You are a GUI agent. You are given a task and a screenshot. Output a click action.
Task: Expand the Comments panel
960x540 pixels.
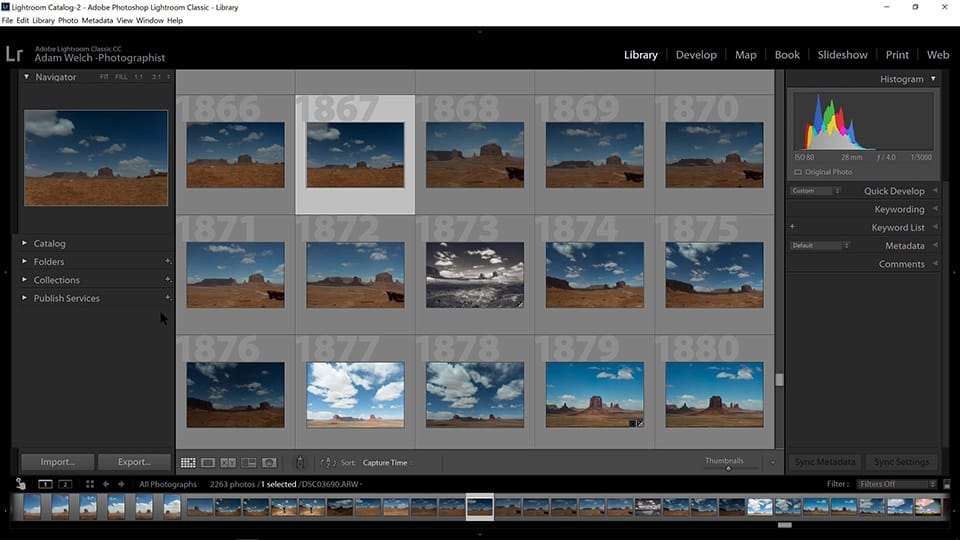click(935, 264)
